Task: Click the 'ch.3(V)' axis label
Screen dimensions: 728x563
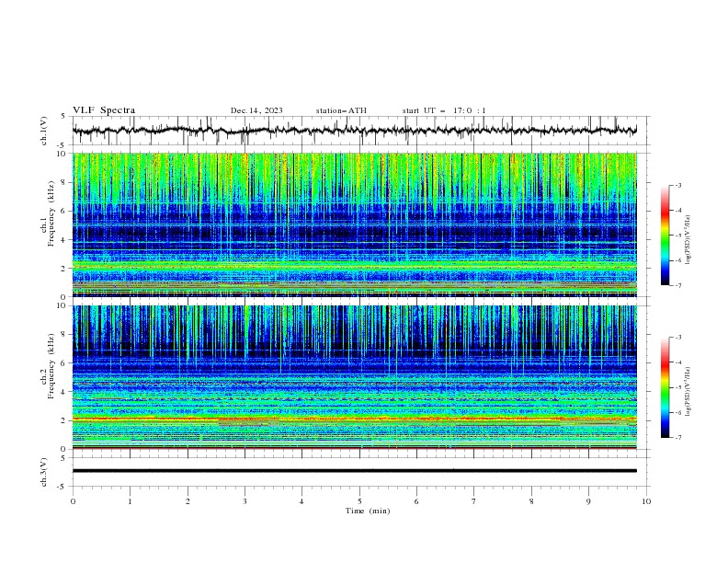Action: (44, 472)
